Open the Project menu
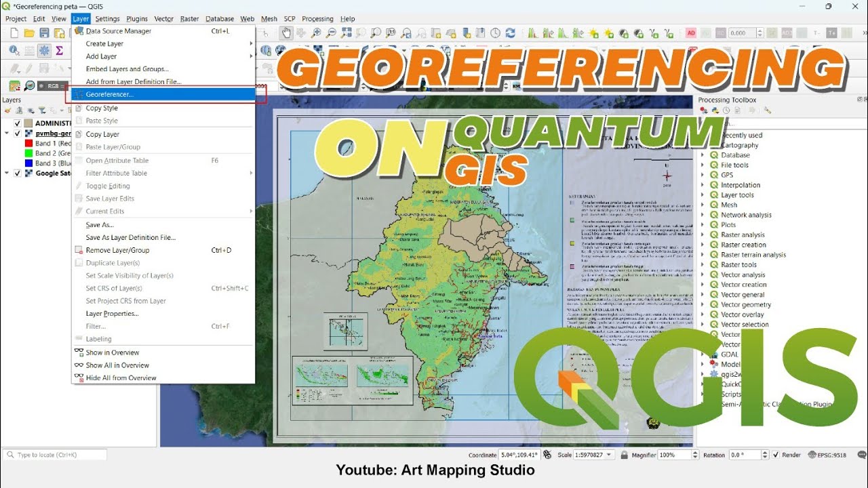Image resolution: width=868 pixels, height=488 pixels. [x=16, y=19]
